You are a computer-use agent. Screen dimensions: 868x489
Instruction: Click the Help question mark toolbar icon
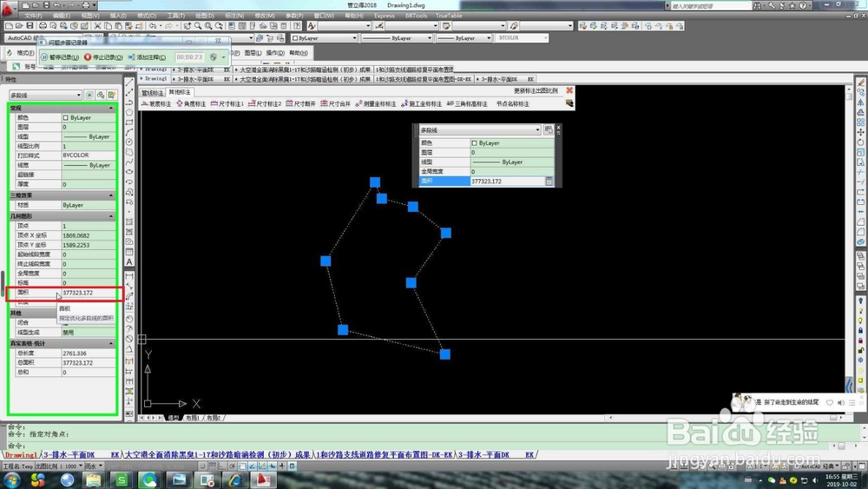[x=297, y=25]
